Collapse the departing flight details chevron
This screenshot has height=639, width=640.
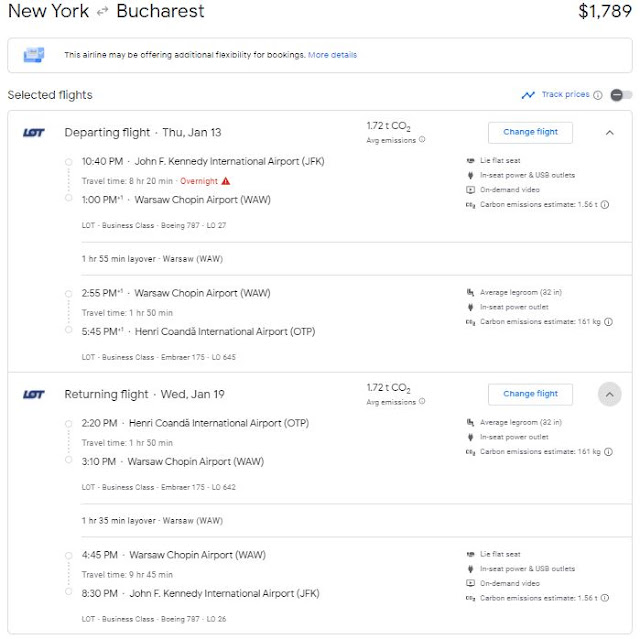pyautogui.click(x=609, y=132)
